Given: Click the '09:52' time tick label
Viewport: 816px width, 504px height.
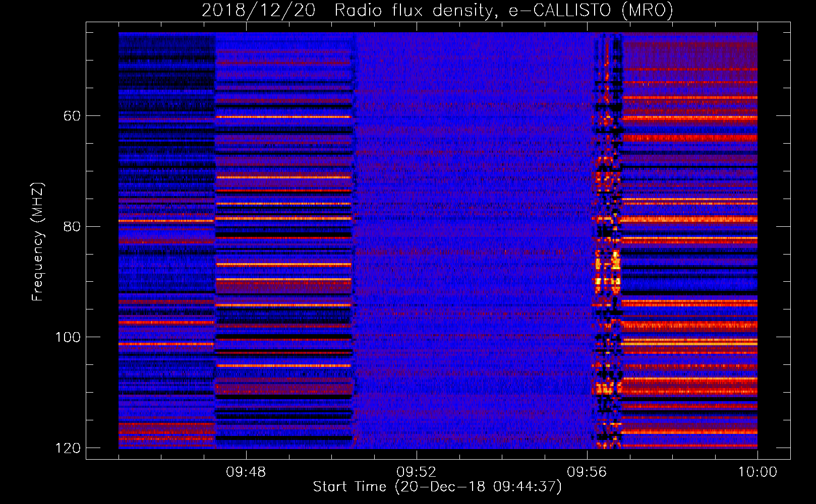Looking at the screenshot, I should [x=416, y=472].
